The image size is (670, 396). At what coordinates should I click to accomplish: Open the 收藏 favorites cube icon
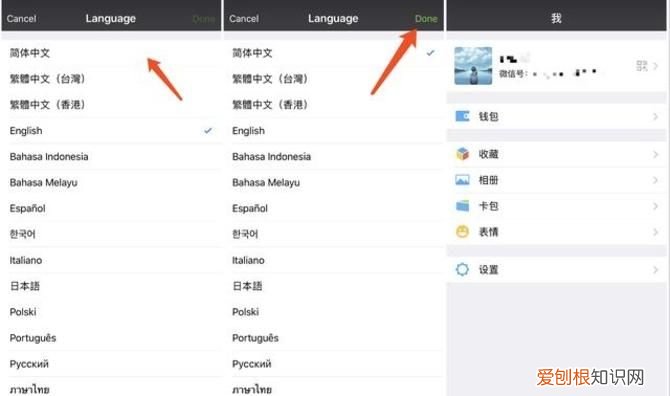tap(462, 154)
